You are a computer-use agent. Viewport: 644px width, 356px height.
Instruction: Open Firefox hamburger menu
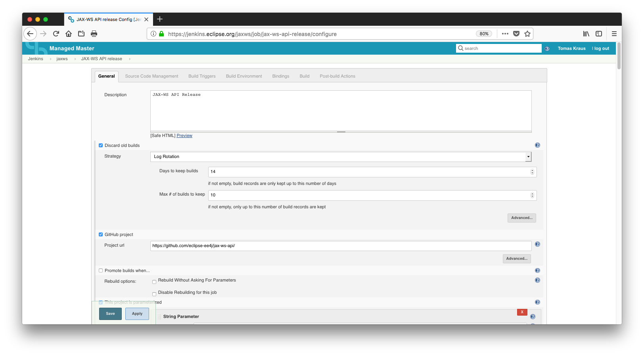[614, 34]
